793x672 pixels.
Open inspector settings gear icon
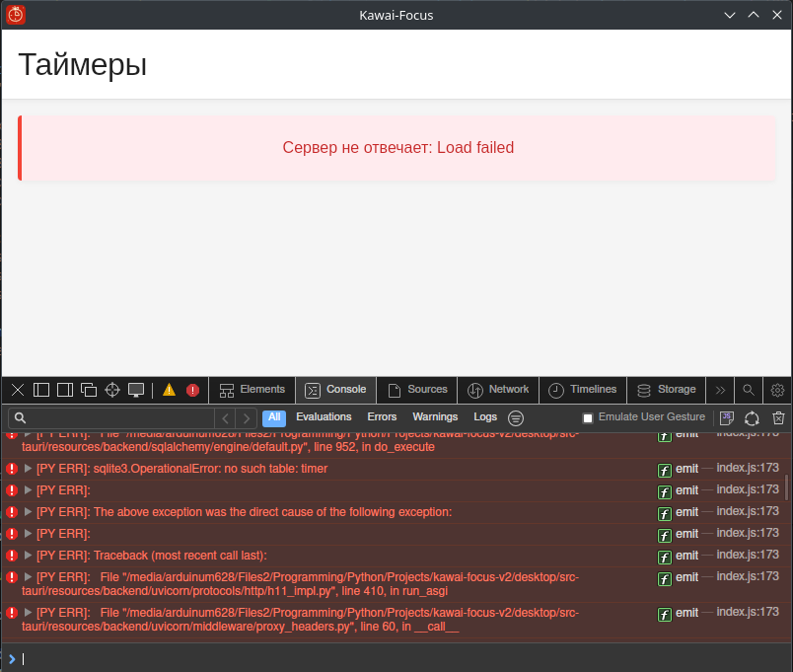tap(777, 390)
